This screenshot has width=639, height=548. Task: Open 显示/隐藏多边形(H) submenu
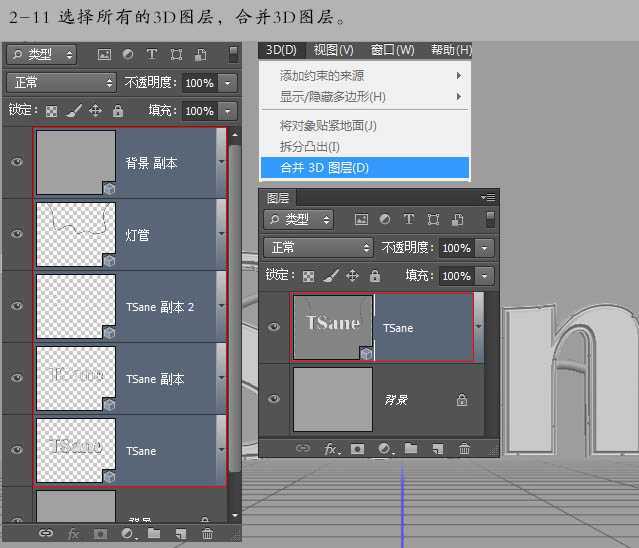(365, 97)
